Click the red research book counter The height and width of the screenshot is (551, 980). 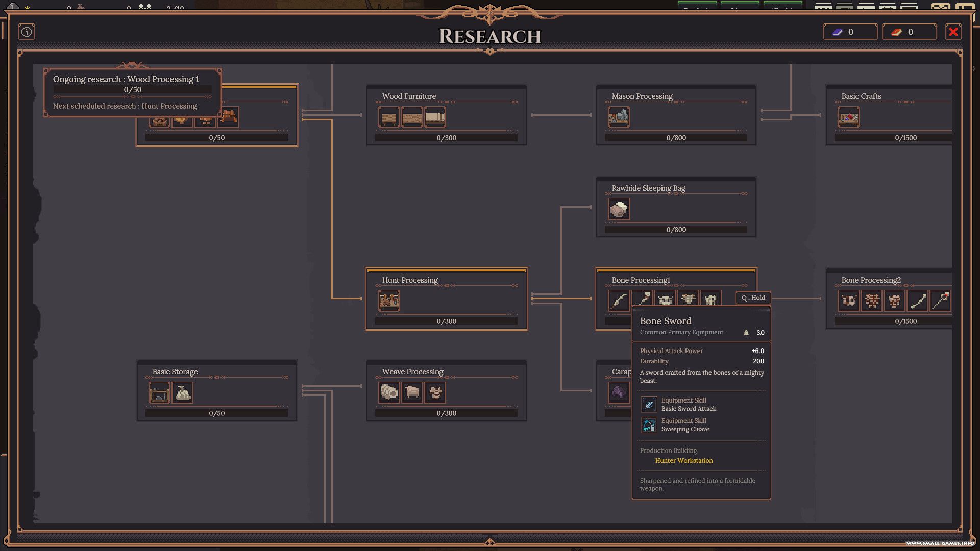pos(910,32)
